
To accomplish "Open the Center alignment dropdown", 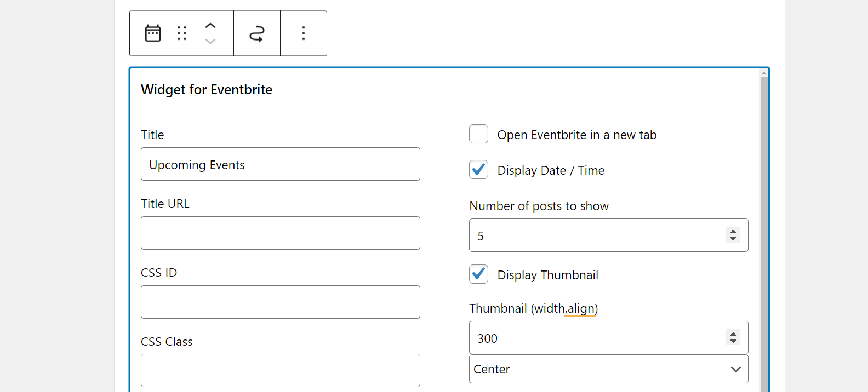I will (x=609, y=369).
